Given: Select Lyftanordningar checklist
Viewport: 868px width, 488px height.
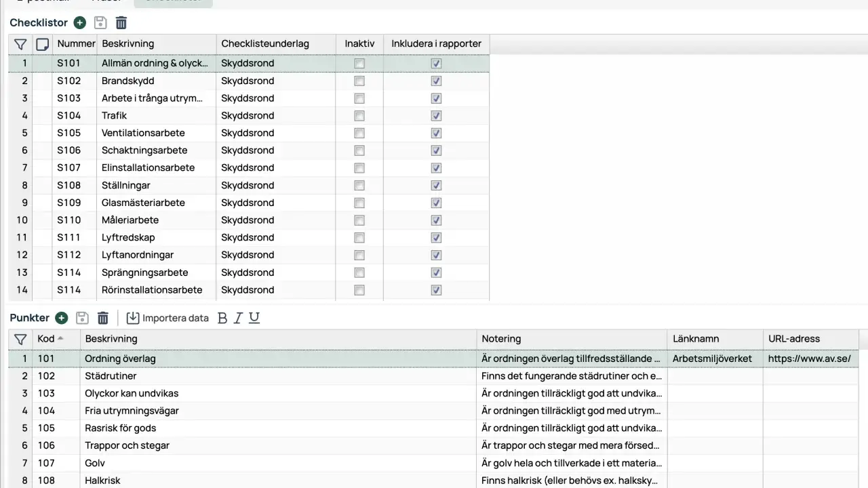Looking at the screenshot, I should point(249,255).
